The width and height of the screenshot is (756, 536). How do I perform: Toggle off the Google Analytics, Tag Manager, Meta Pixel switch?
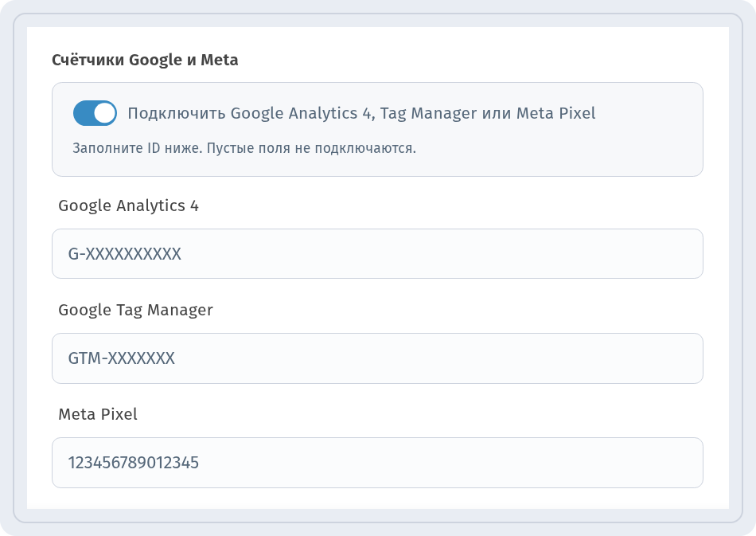coord(95,113)
